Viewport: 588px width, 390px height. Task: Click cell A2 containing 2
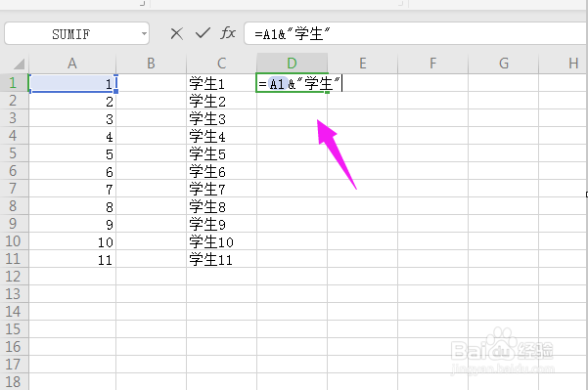tap(72, 101)
